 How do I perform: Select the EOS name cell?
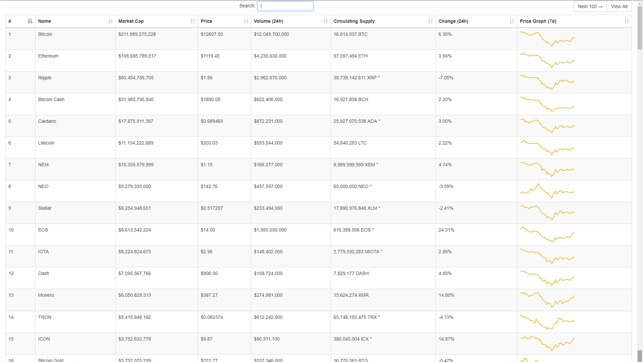point(75,234)
